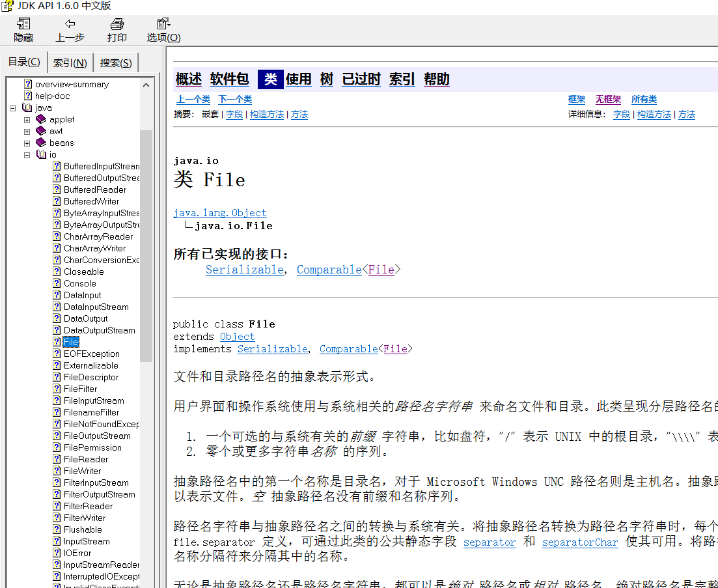Screen dimensions: 718x588
Task: Print the page with the 打印 icon
Action: click(117, 24)
